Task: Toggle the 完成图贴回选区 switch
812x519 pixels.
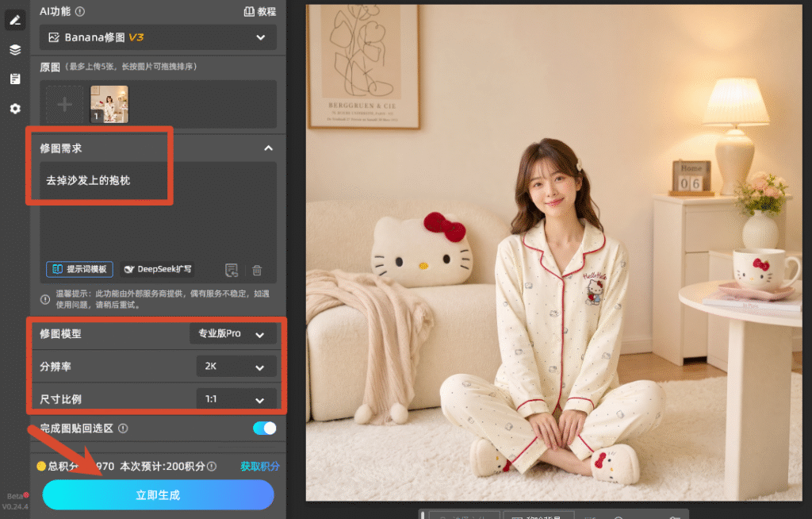Action: click(264, 429)
